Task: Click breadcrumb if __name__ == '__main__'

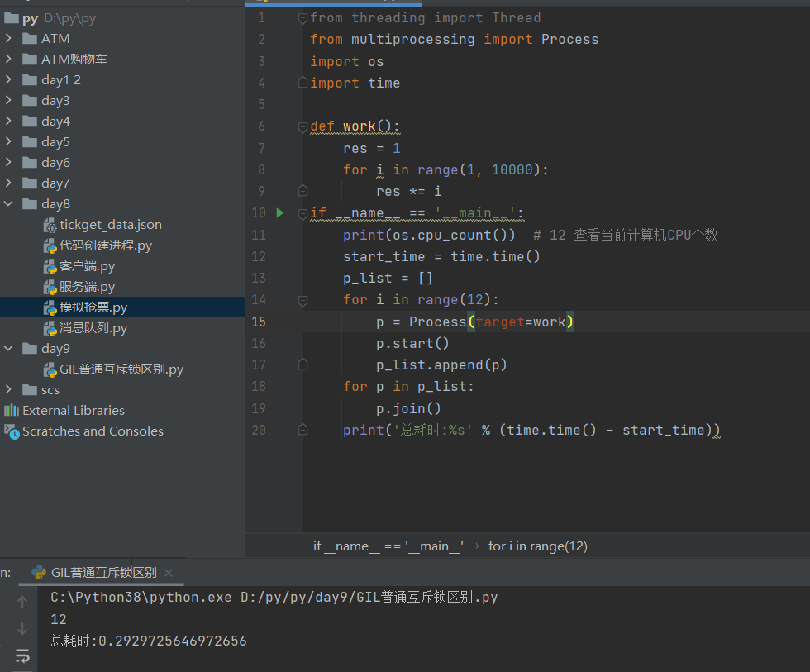Action: [x=388, y=546]
